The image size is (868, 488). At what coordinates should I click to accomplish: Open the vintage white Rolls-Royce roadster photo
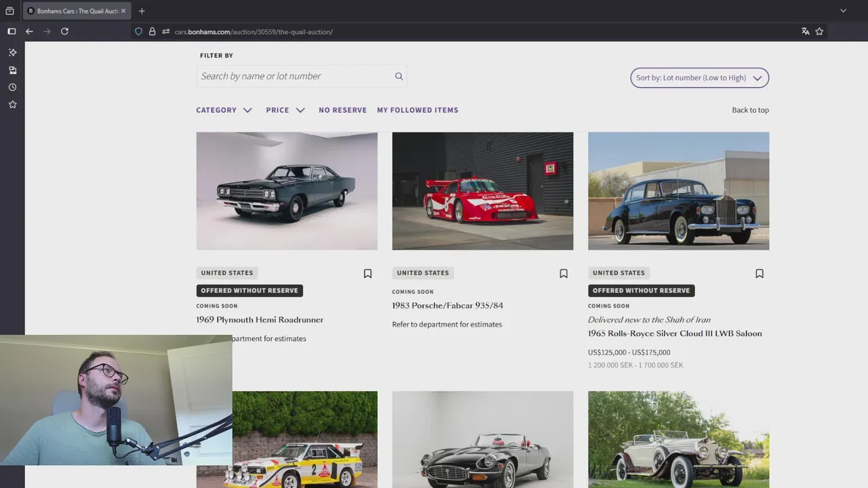(678, 439)
